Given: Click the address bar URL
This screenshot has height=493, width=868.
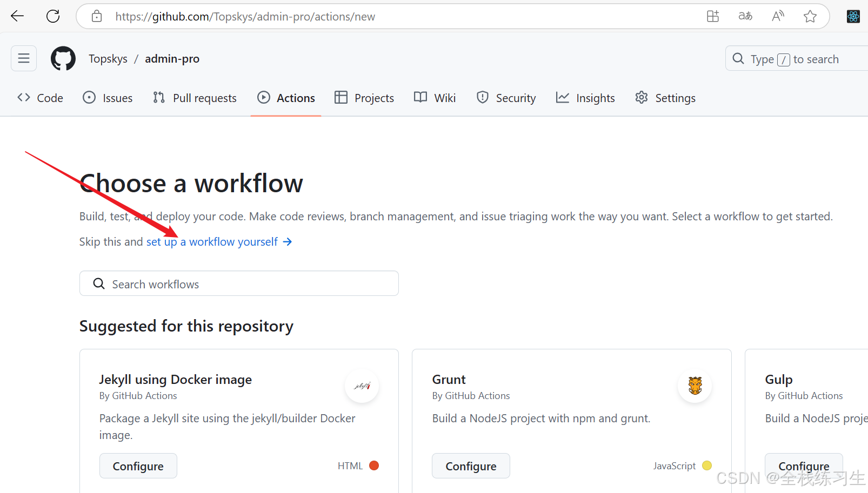Looking at the screenshot, I should 245,16.
